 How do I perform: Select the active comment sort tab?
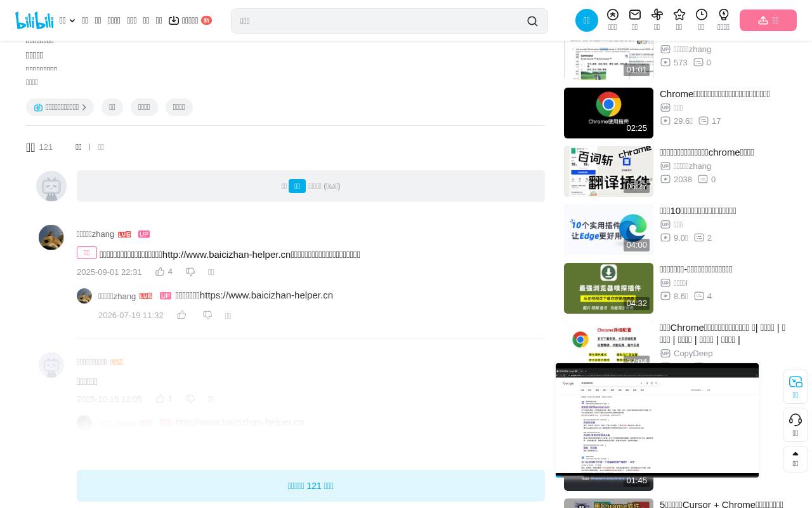pos(79,147)
